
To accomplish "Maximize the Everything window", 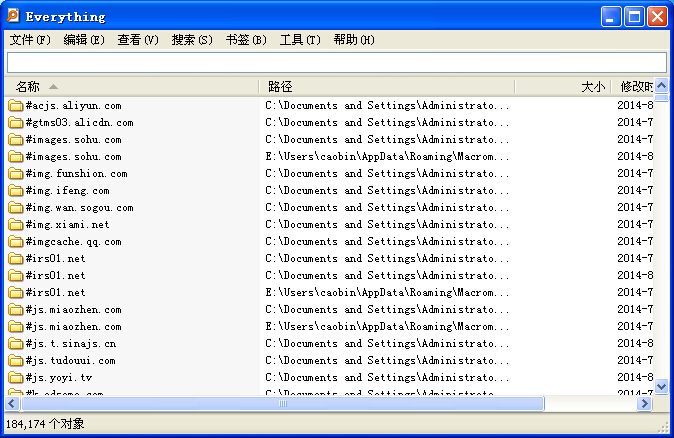I will click(x=634, y=17).
